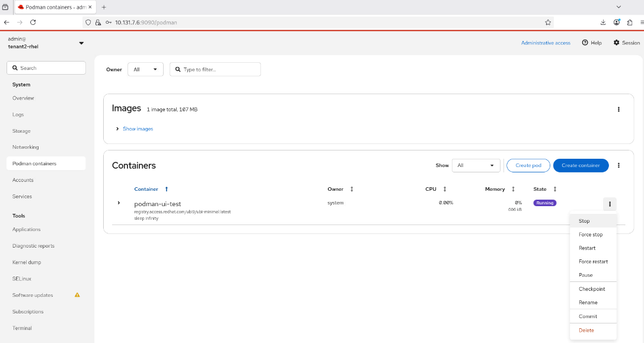
Task: Sort by State column arrows
Action: (555, 189)
